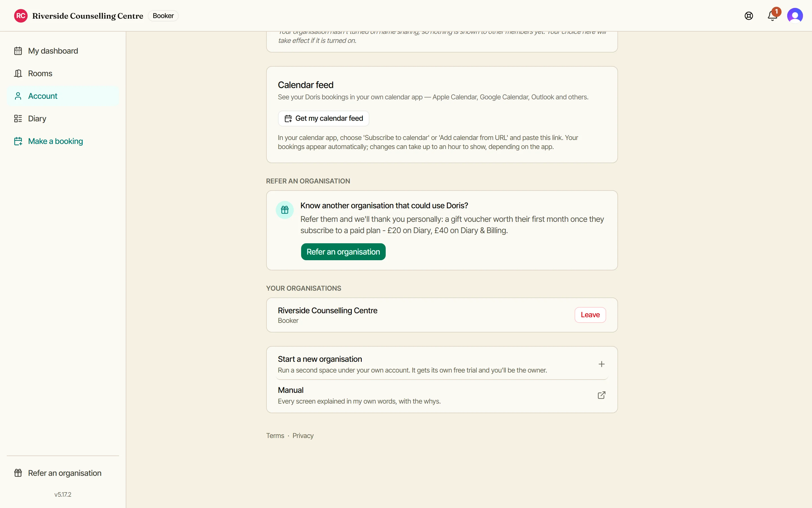Viewport: 812px width, 508px height.
Task: Click the My dashboard calendar icon
Action: click(18, 51)
